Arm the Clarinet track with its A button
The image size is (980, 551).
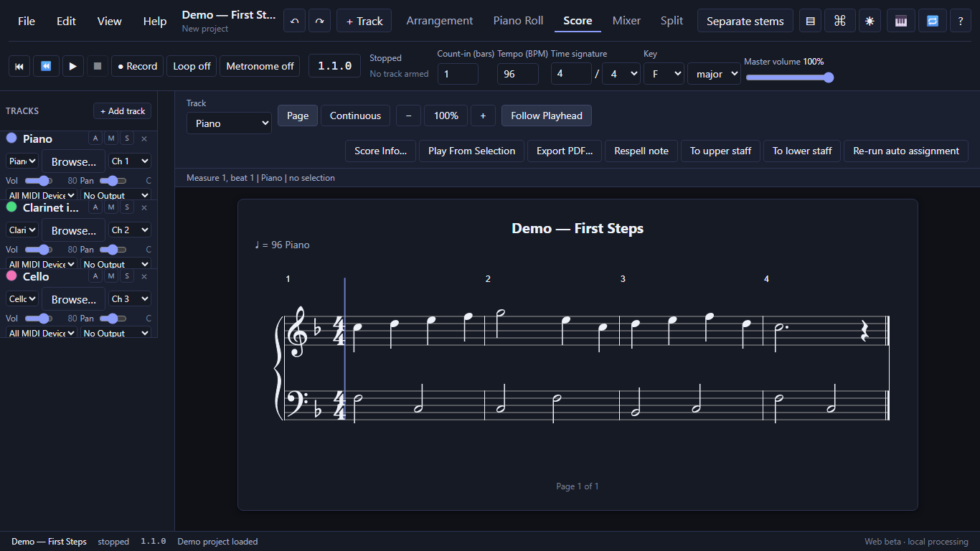pos(95,207)
